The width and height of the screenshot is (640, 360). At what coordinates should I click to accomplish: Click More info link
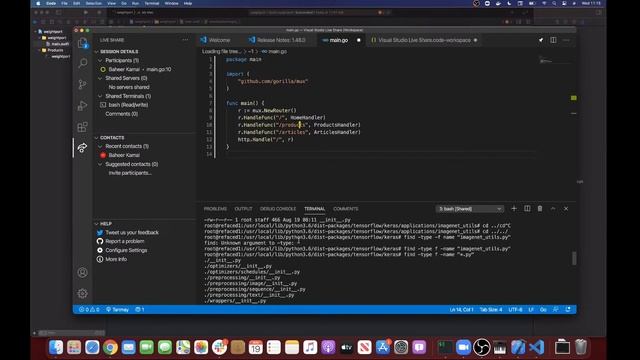(x=116, y=259)
